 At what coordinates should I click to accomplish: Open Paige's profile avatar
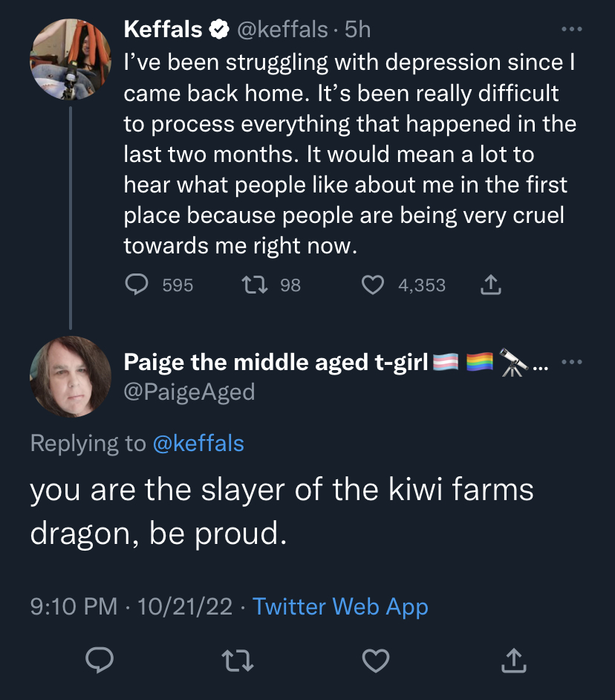pyautogui.click(x=71, y=376)
